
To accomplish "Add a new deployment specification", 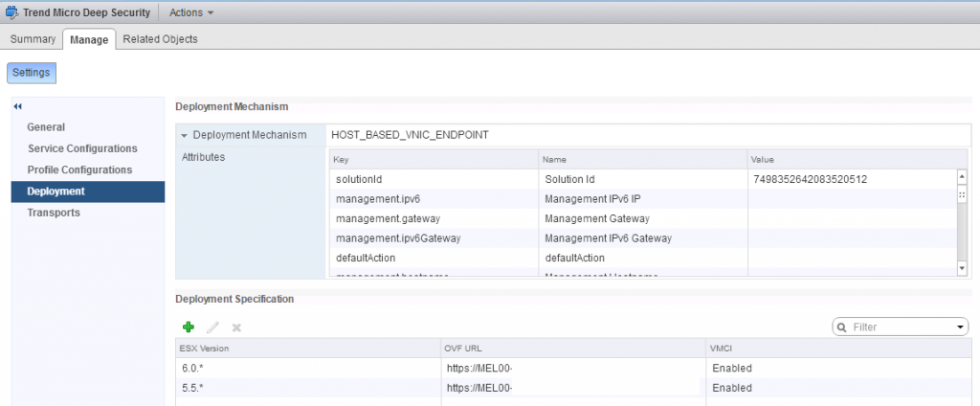I will click(x=189, y=327).
